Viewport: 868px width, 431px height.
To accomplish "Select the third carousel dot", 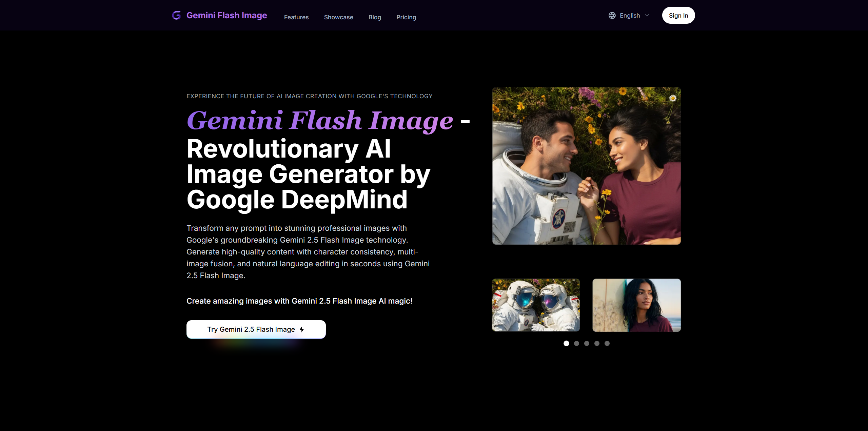I will (x=587, y=343).
